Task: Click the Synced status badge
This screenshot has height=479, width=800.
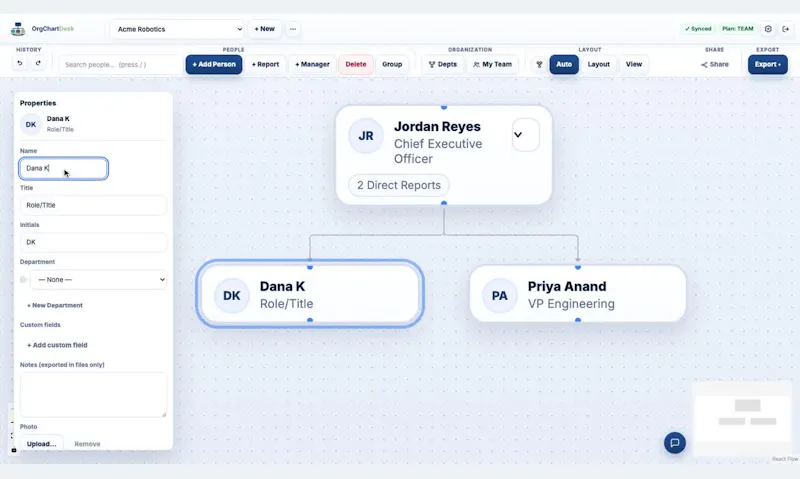Action: [x=698, y=29]
